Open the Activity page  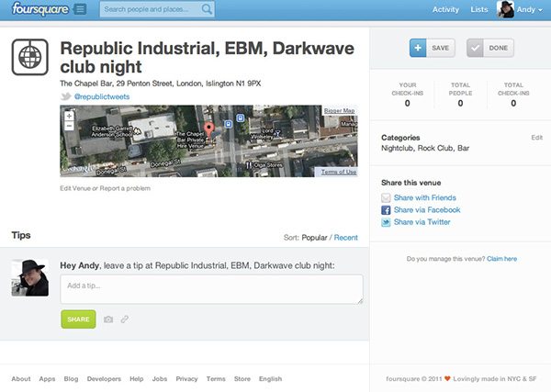(445, 9)
